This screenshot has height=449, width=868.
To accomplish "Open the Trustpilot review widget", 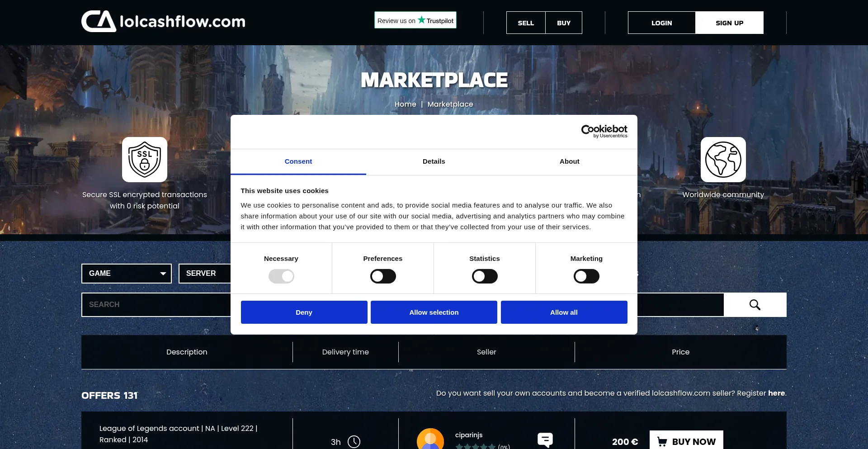I will point(415,20).
